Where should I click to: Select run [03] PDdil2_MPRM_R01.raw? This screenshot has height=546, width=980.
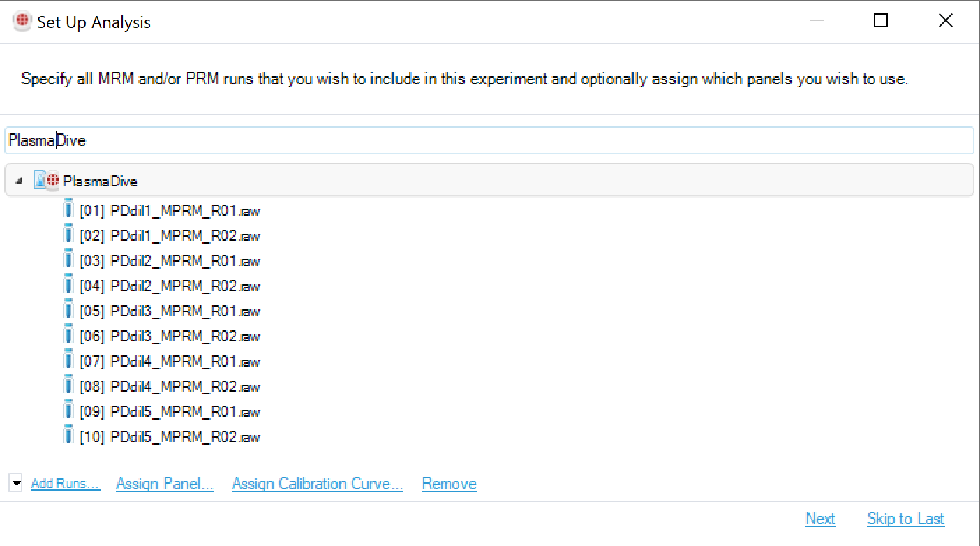[170, 261]
